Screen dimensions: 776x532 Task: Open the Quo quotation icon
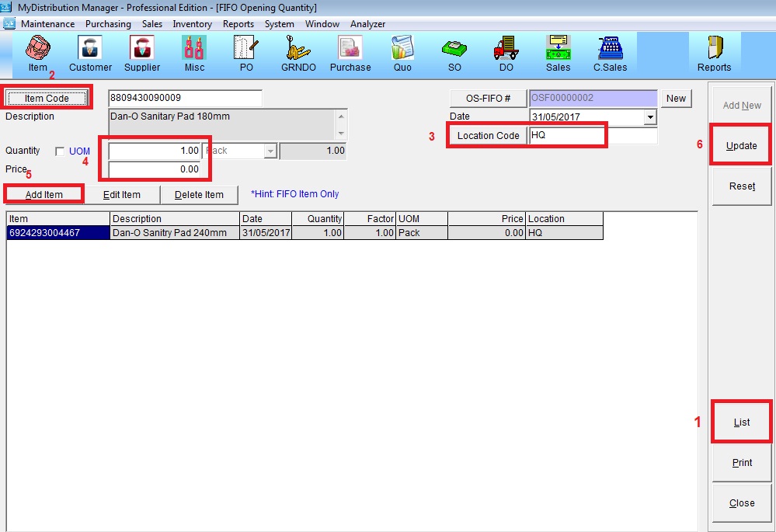[402, 51]
